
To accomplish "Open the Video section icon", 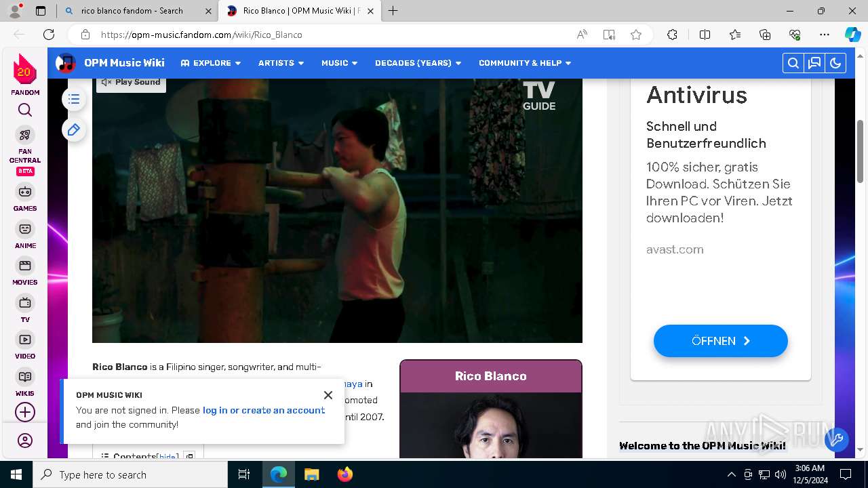I will 25,339.
